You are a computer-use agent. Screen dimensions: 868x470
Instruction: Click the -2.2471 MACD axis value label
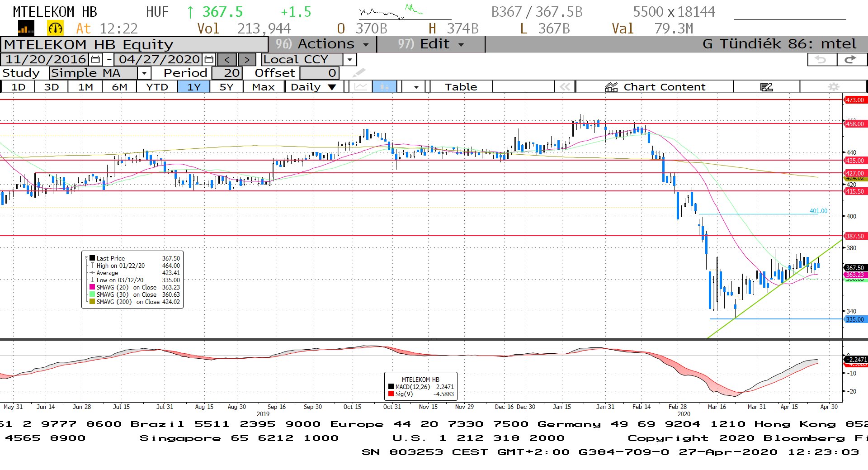(856, 360)
